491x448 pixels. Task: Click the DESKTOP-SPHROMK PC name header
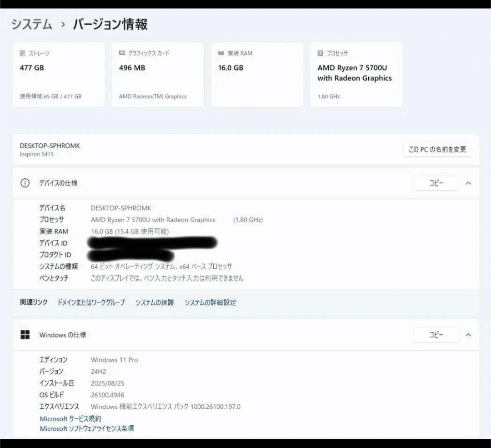(50, 146)
